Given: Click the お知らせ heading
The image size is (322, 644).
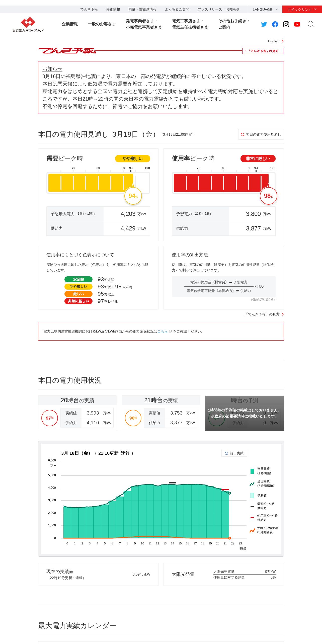Looking at the screenshot, I should [x=52, y=69].
